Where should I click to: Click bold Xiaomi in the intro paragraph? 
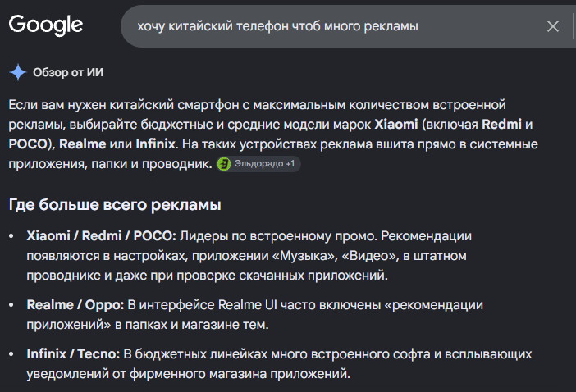coord(396,125)
